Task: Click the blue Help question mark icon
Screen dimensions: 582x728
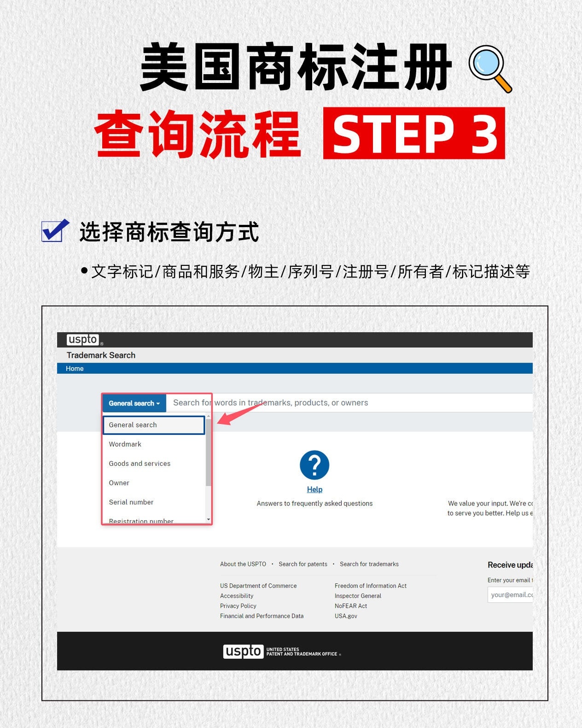Action: [x=314, y=465]
